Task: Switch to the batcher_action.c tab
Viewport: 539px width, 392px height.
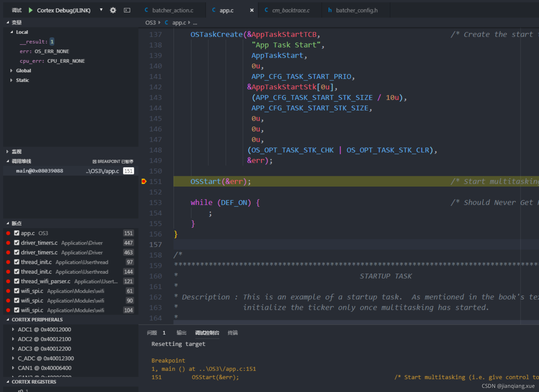Action: (172, 10)
